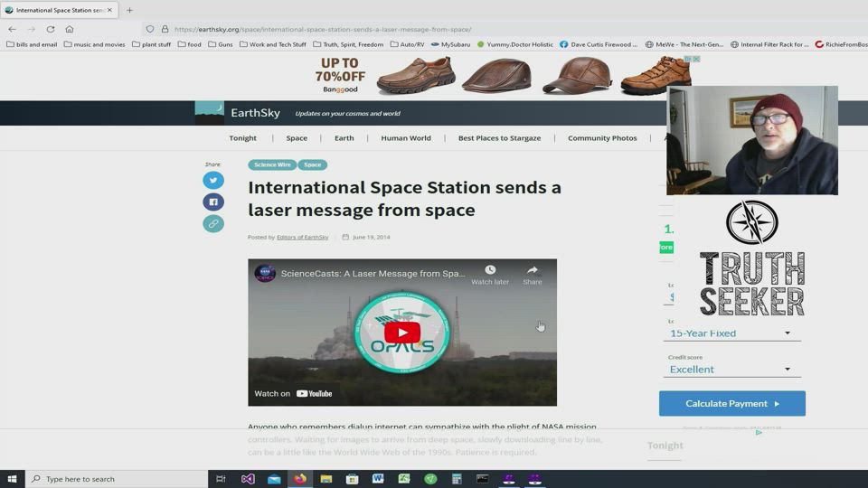Click the Calculate Payment button

pyautogui.click(x=731, y=403)
